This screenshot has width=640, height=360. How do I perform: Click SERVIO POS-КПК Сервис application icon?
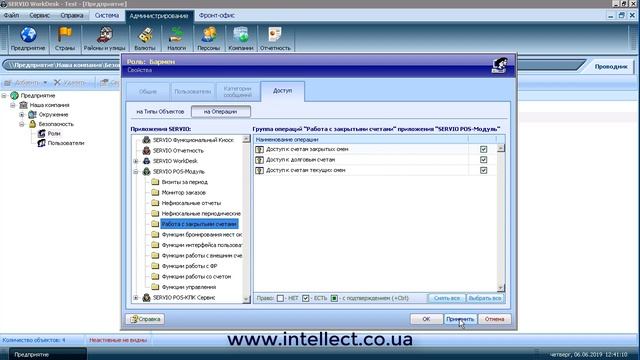coord(147,298)
